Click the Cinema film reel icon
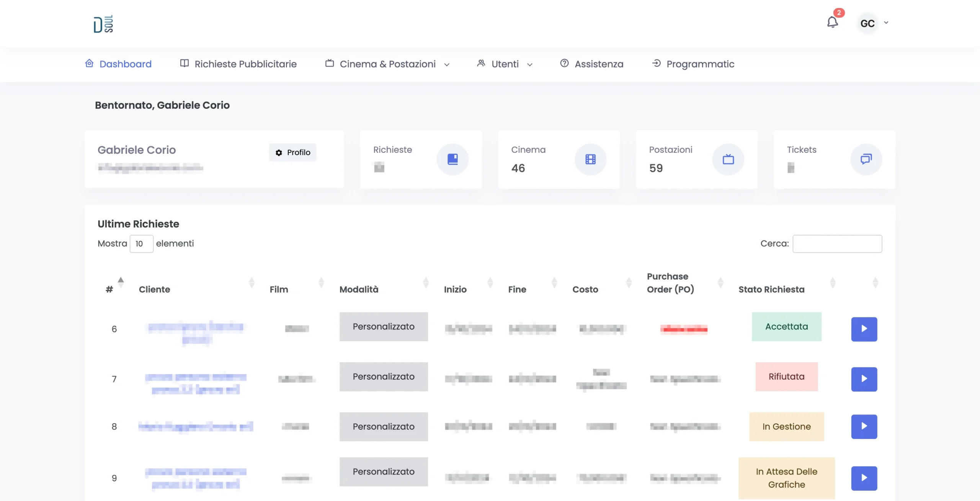The image size is (980, 501). (590, 159)
